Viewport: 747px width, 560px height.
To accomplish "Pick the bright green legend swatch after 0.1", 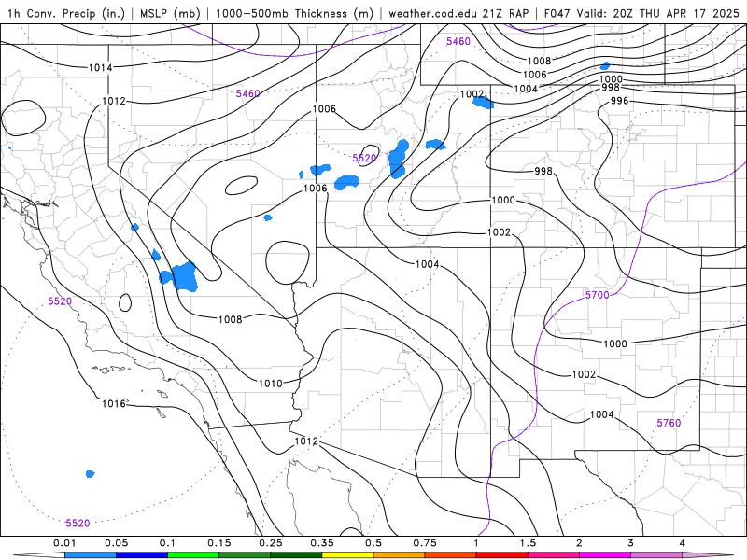I will [193, 555].
